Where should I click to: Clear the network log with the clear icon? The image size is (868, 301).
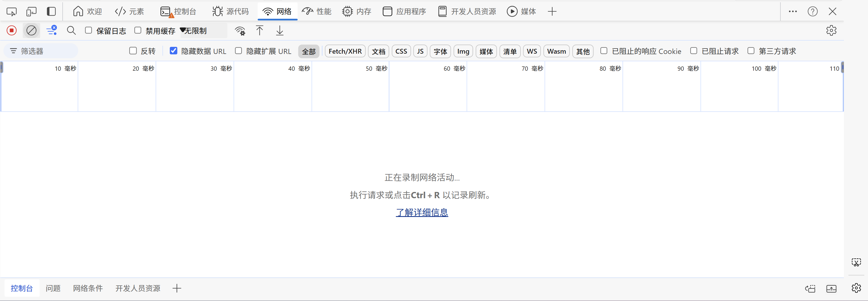tap(31, 31)
